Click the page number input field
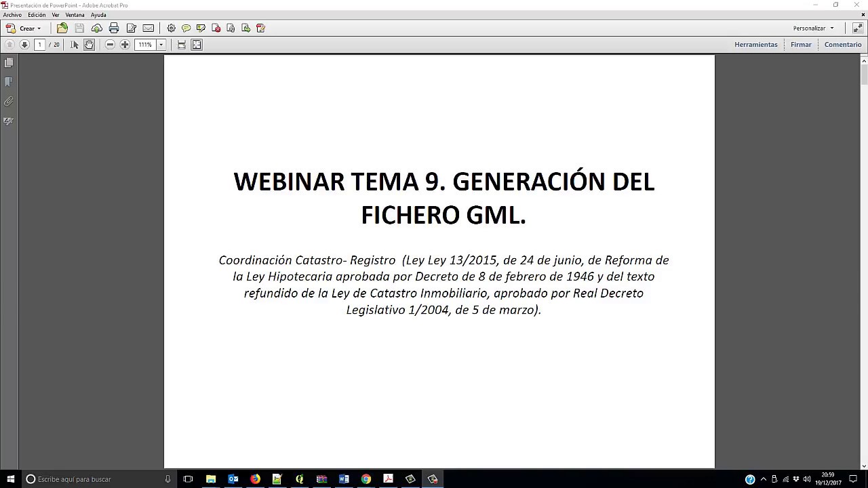Screen dimensions: 868x488 (x=39, y=44)
